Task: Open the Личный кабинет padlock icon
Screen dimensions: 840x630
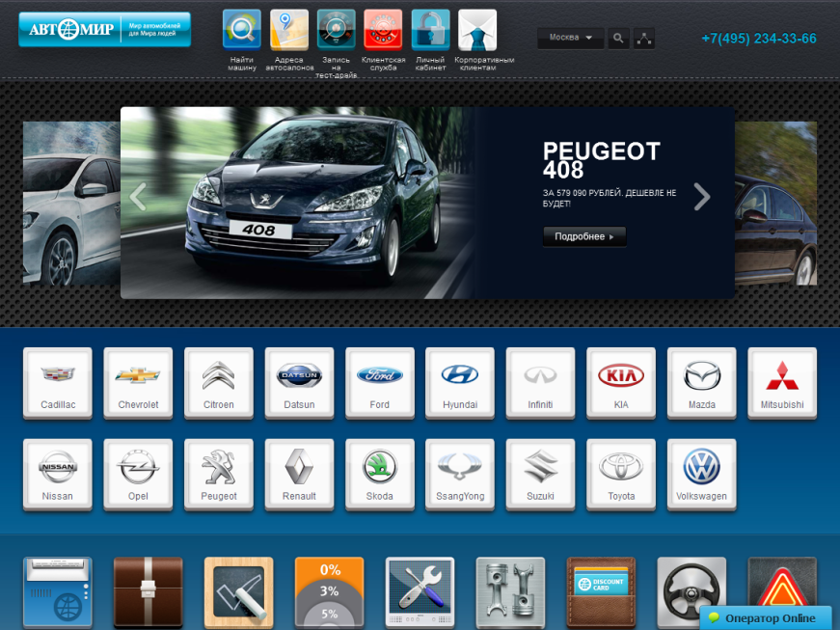Action: [430, 30]
